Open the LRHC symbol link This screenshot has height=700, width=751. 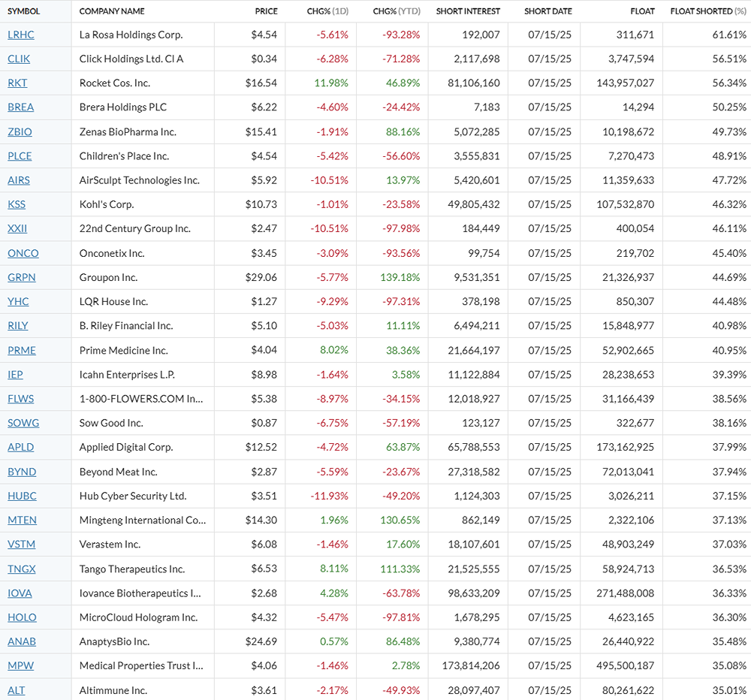tap(20, 35)
